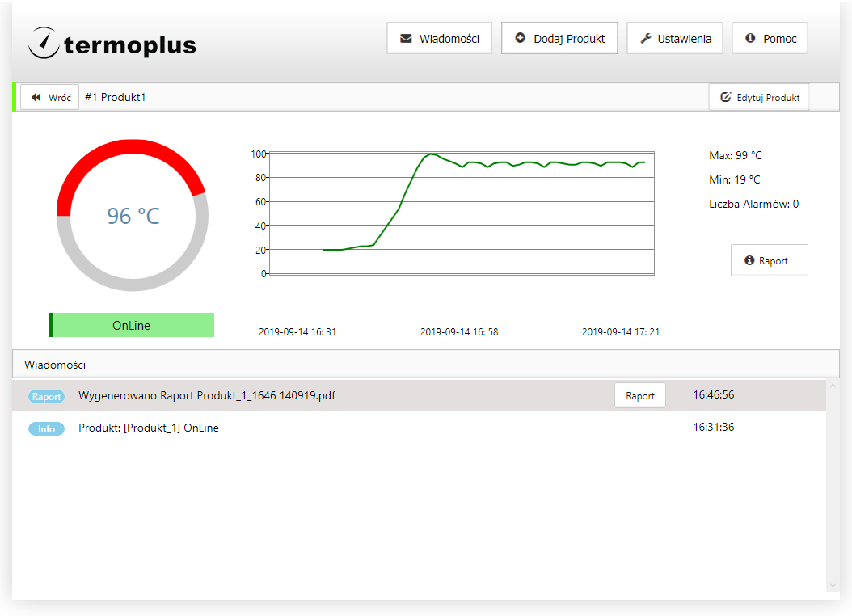Click the green OnLine status bar
The height and width of the screenshot is (616, 852).
click(x=132, y=325)
